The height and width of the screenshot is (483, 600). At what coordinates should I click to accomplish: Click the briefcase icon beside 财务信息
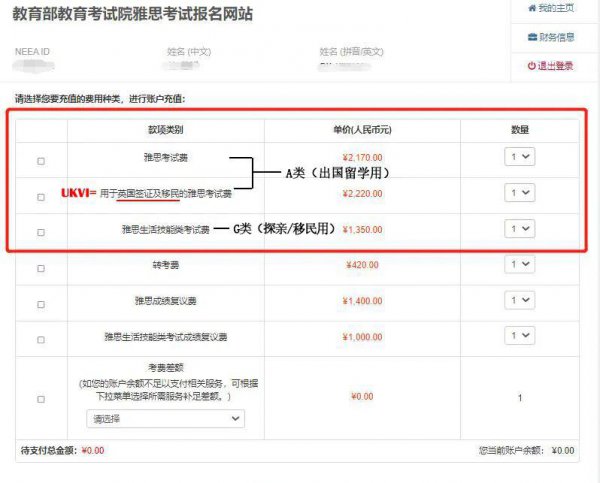point(532,37)
